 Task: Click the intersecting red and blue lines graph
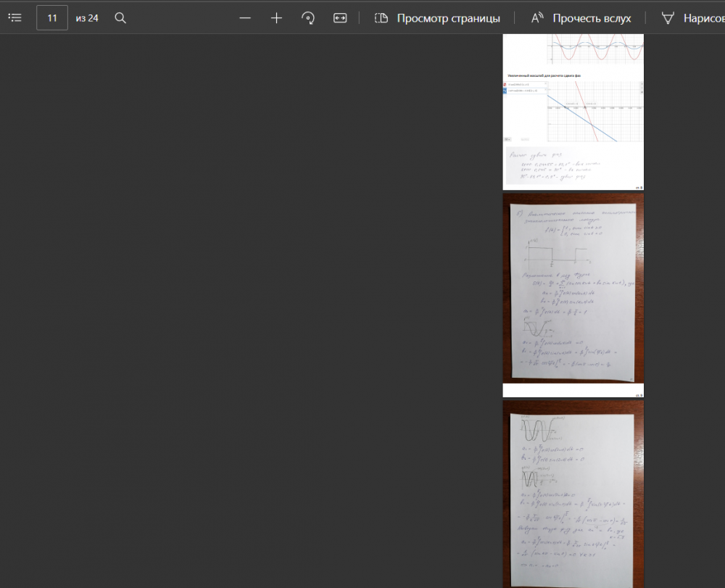(x=595, y=112)
